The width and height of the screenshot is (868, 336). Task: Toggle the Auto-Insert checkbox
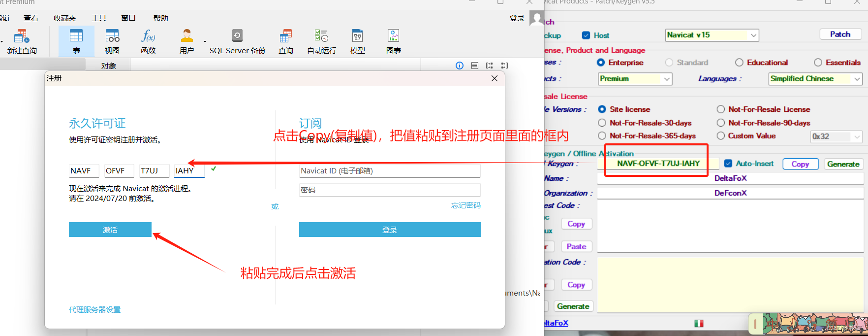pos(728,164)
